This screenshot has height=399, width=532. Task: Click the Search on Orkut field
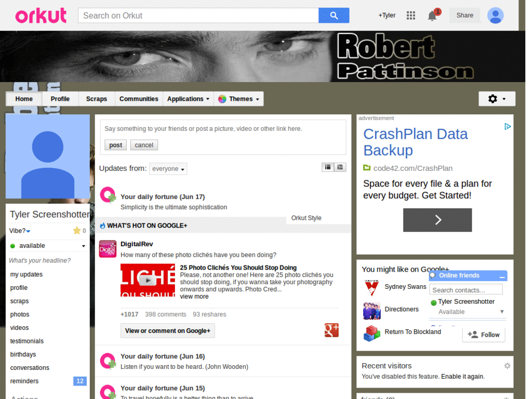(198, 16)
